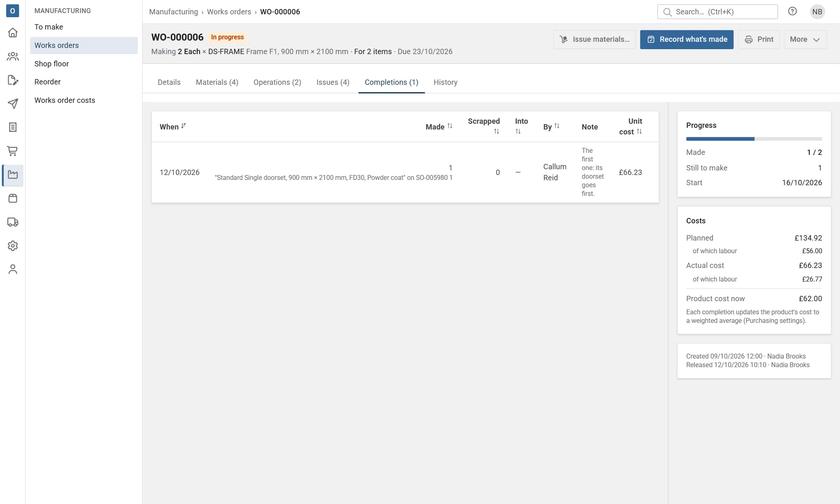Print the works order
The height and width of the screenshot is (504, 840).
point(758,39)
